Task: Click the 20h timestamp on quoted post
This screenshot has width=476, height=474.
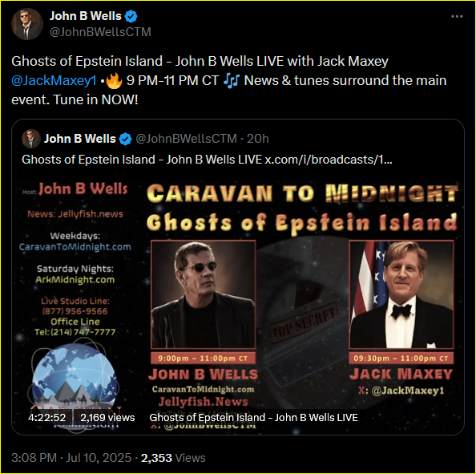Action: (x=258, y=139)
